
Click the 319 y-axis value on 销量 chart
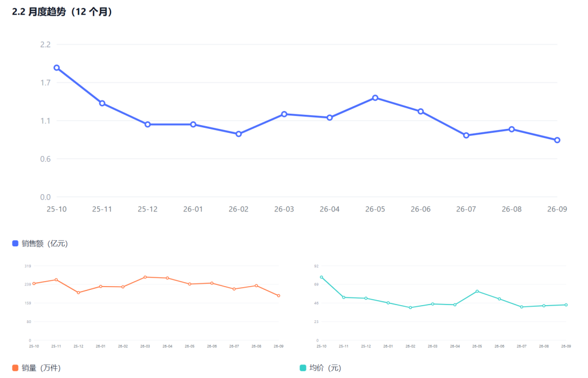click(28, 266)
